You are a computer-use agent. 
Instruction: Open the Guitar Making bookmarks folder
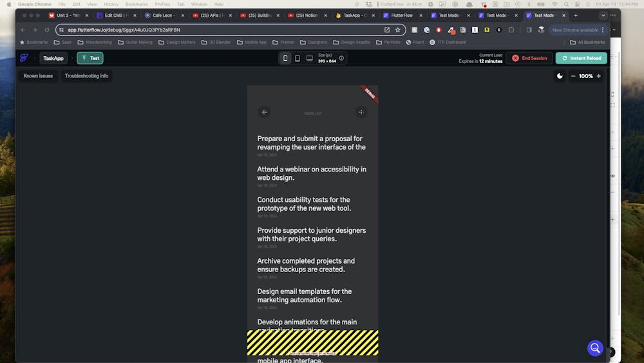tap(135, 42)
